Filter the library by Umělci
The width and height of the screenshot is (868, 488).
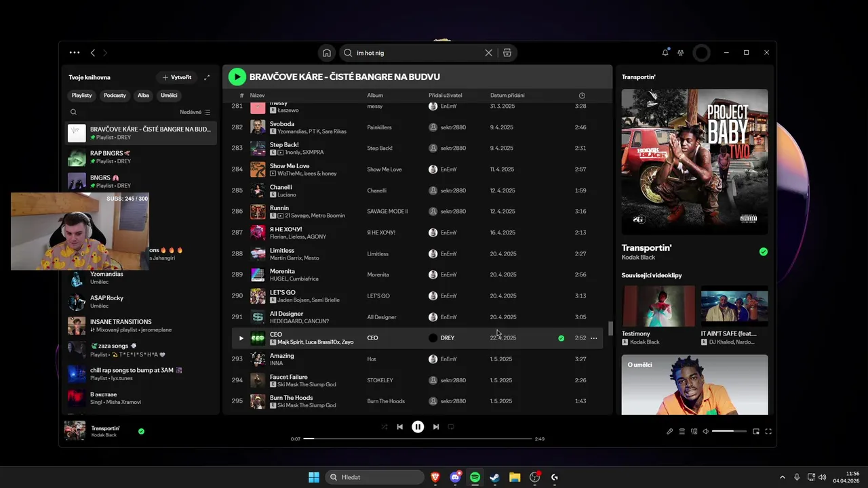click(x=169, y=96)
